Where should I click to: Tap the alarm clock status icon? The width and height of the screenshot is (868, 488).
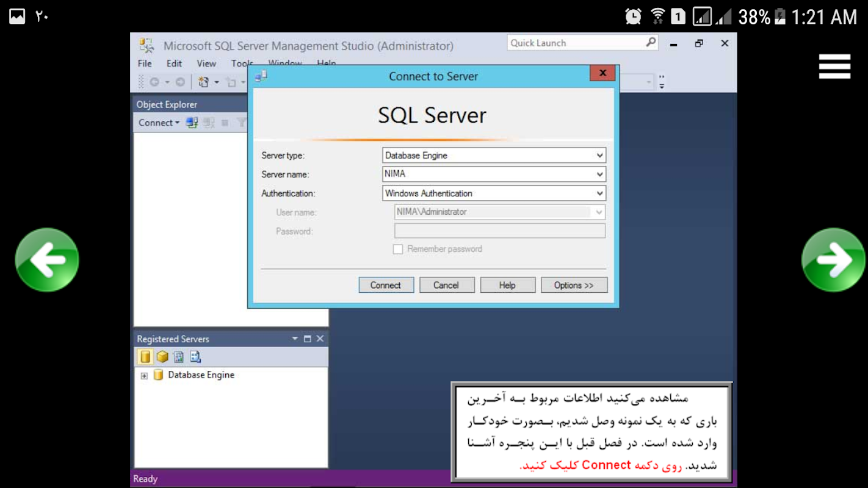[x=633, y=16]
